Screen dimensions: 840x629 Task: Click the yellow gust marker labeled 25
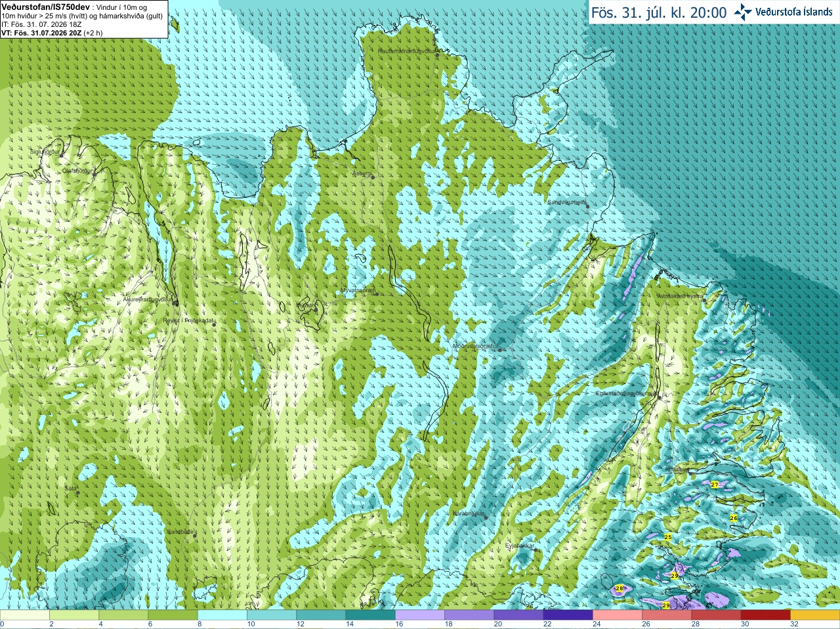(667, 537)
